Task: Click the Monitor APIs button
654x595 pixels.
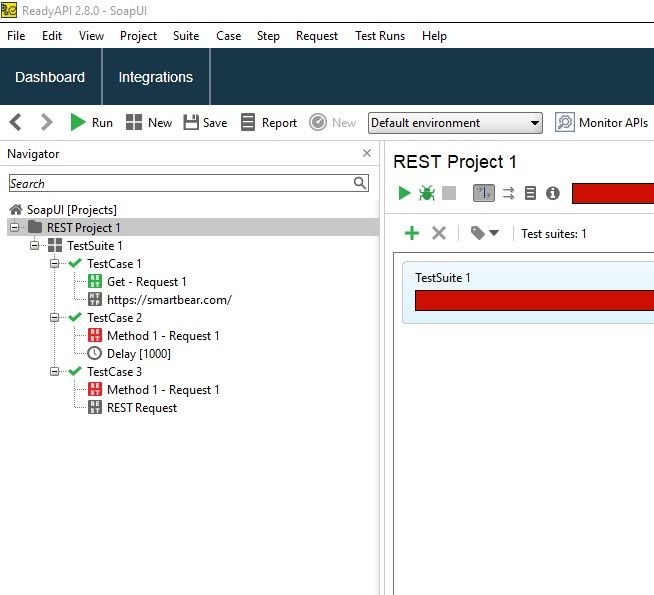Action: pyautogui.click(x=603, y=123)
